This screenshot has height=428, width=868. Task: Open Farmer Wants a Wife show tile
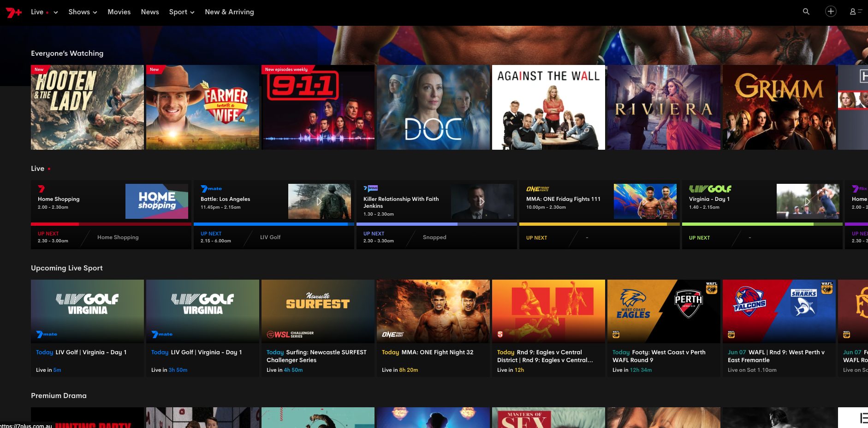pyautogui.click(x=202, y=107)
